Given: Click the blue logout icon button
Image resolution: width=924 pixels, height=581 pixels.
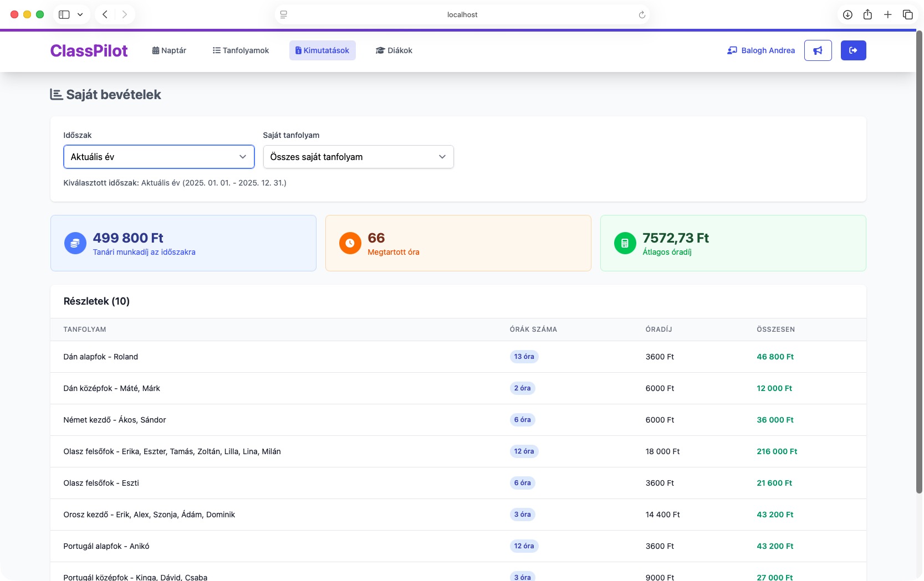Looking at the screenshot, I should pyautogui.click(x=853, y=50).
